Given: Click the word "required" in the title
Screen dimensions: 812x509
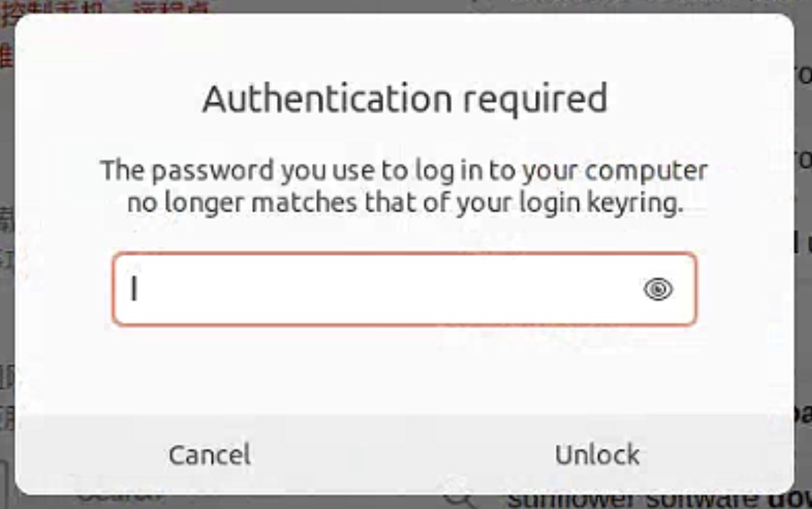Looking at the screenshot, I should pos(534,98).
